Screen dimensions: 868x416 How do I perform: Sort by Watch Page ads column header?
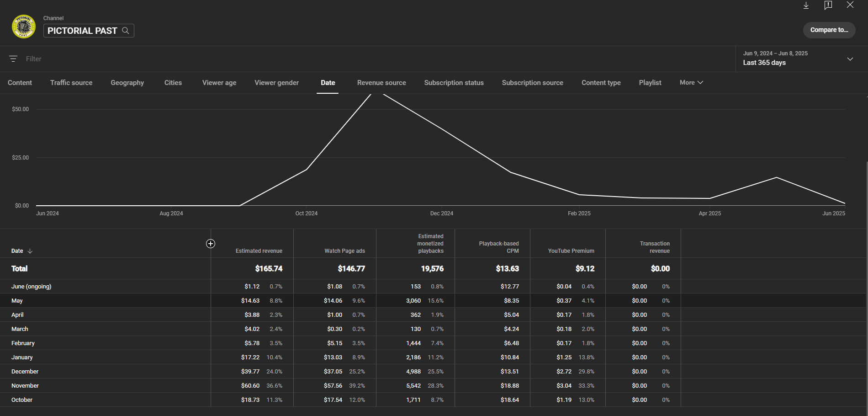click(344, 251)
